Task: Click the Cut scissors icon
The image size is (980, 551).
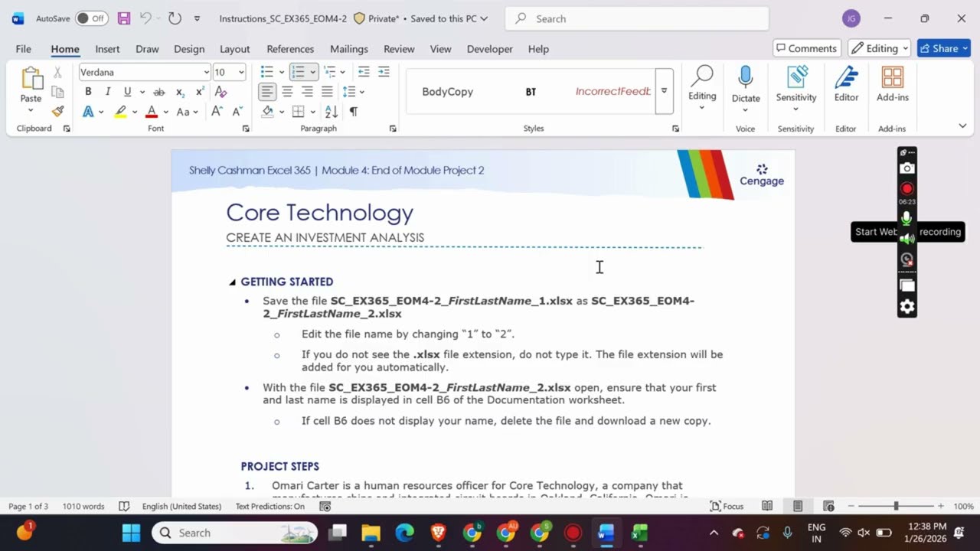Action: point(57,73)
